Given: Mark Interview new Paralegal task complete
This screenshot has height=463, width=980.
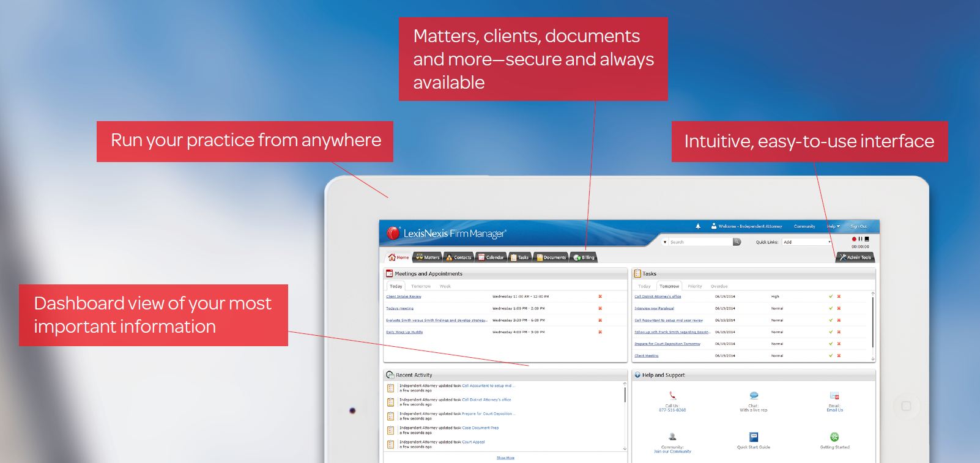Looking at the screenshot, I should coord(831,308).
